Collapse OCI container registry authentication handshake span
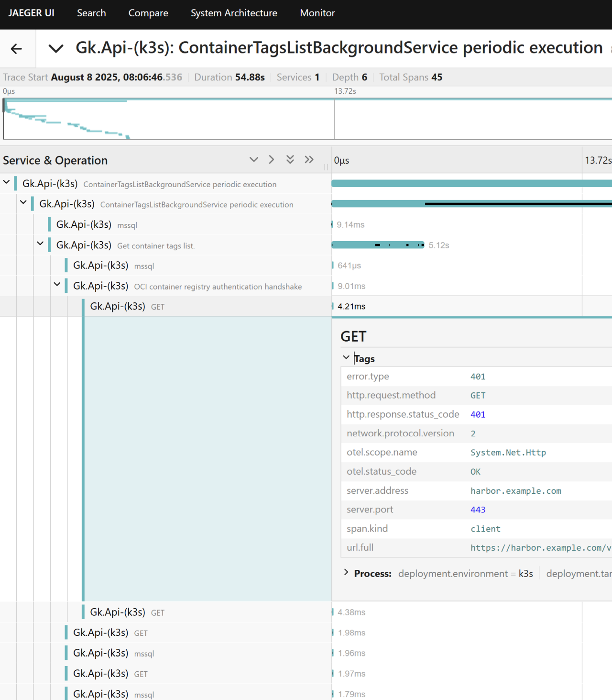This screenshot has height=700, width=612. coord(57,284)
